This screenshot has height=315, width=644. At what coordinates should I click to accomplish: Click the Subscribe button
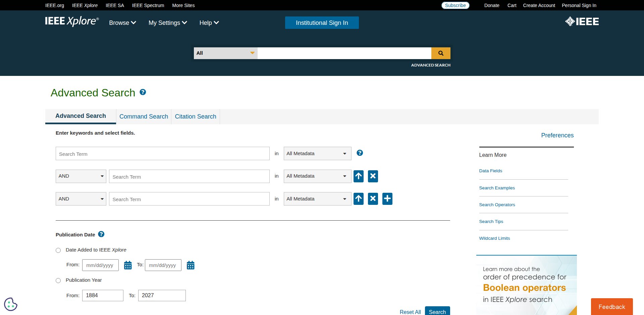[x=455, y=5]
